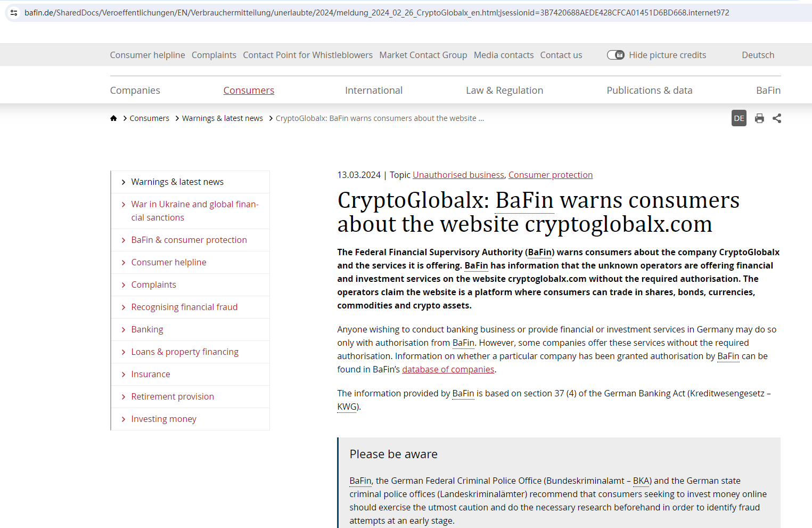The height and width of the screenshot is (528, 812).
Task: Open Loans & property financing sidebar item
Action: click(185, 352)
